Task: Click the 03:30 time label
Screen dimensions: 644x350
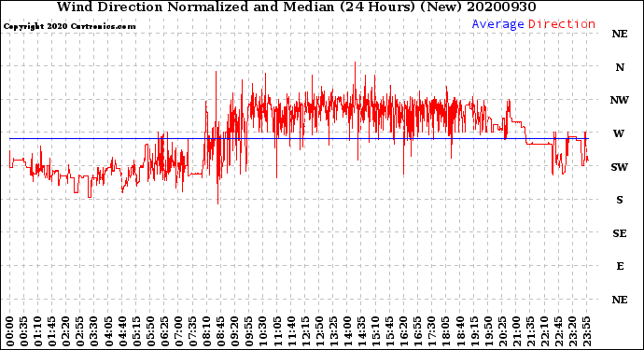Action: pos(94,331)
